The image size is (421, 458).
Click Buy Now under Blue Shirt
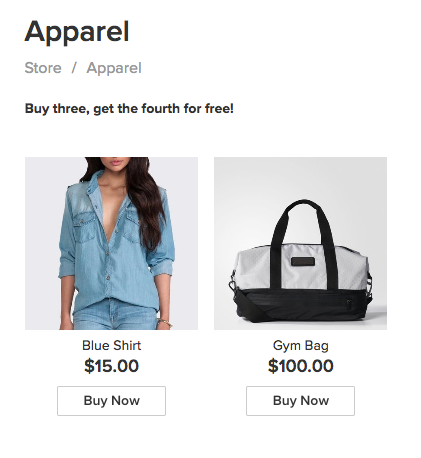point(111,401)
